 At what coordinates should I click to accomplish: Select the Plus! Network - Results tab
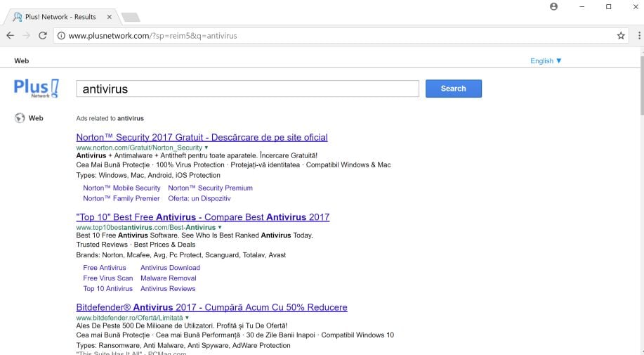pyautogui.click(x=62, y=17)
